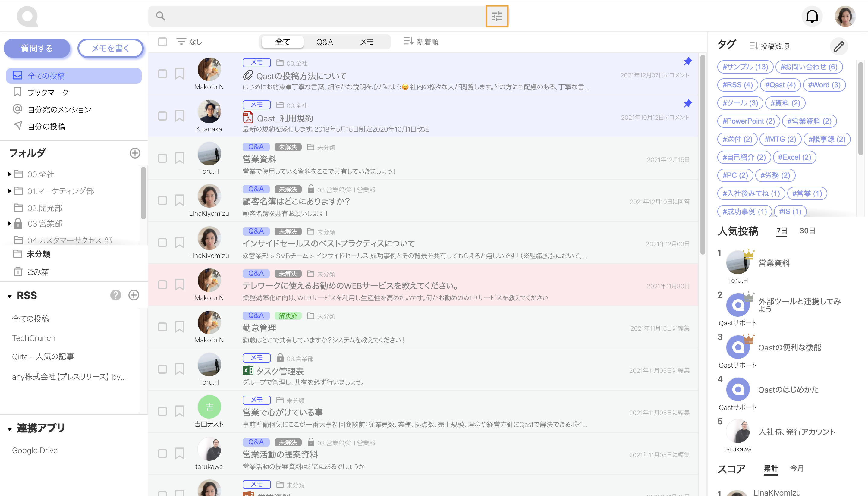Click the folder list scrollbar
Image resolution: width=868 pixels, height=496 pixels.
(x=143, y=193)
